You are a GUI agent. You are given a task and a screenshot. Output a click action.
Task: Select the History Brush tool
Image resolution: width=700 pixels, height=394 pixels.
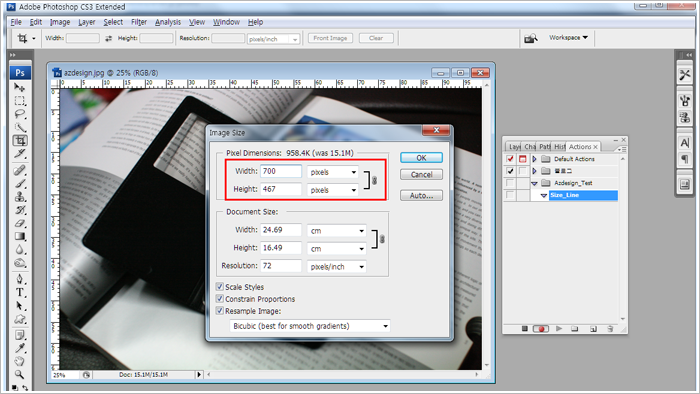[20, 210]
